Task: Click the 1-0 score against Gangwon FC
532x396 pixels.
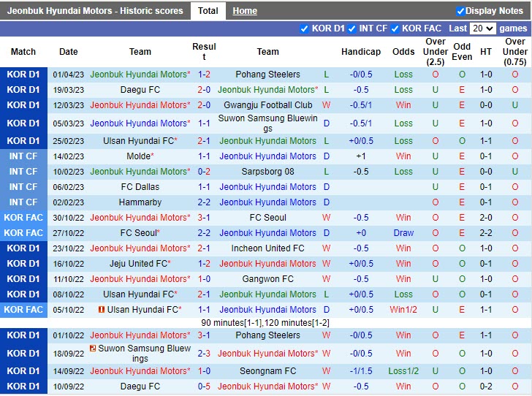Action: (x=204, y=279)
